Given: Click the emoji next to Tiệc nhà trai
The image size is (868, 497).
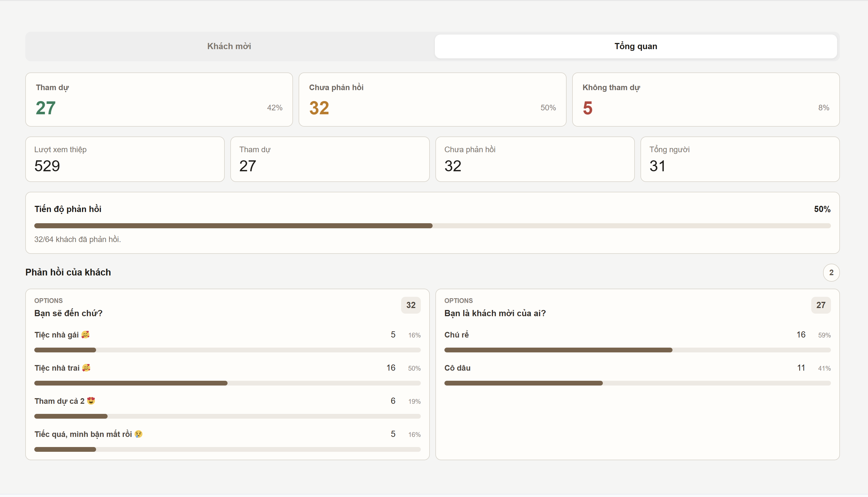Looking at the screenshot, I should click(86, 368).
